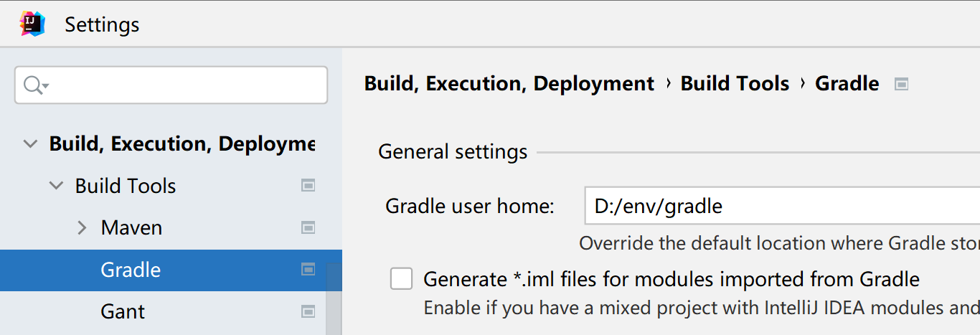Select Gradle in the settings tree
The width and height of the screenshot is (980, 335).
(171, 270)
